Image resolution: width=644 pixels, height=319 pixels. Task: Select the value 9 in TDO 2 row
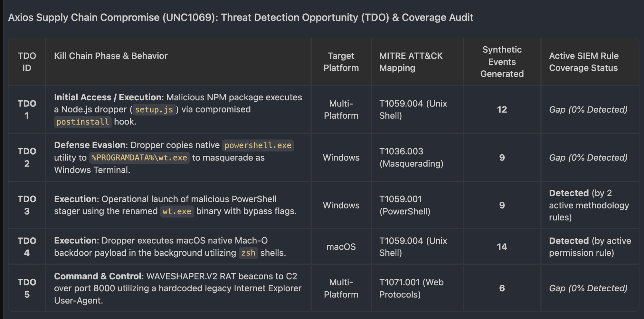502,158
